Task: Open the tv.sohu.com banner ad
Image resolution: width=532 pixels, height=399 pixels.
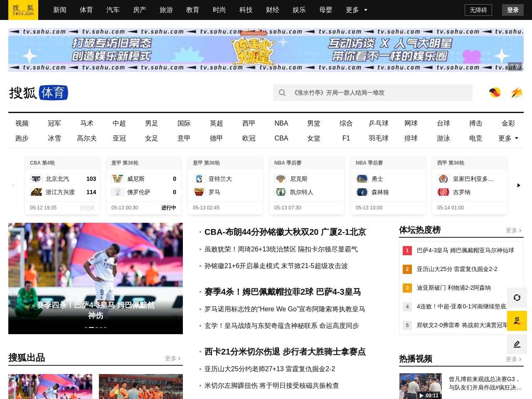Action: click(x=266, y=50)
